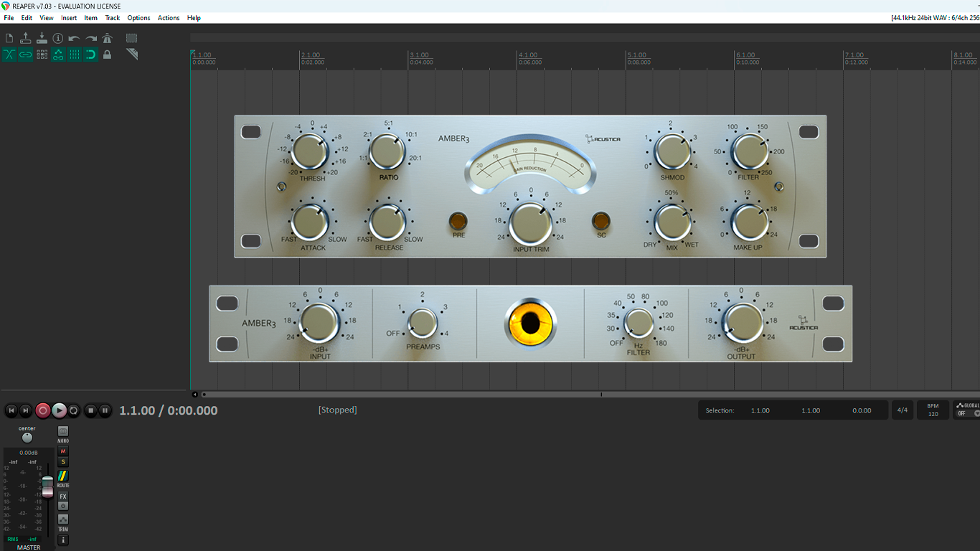Click the THRESH knob on Amber3
The image size is (980, 551).
[310, 151]
